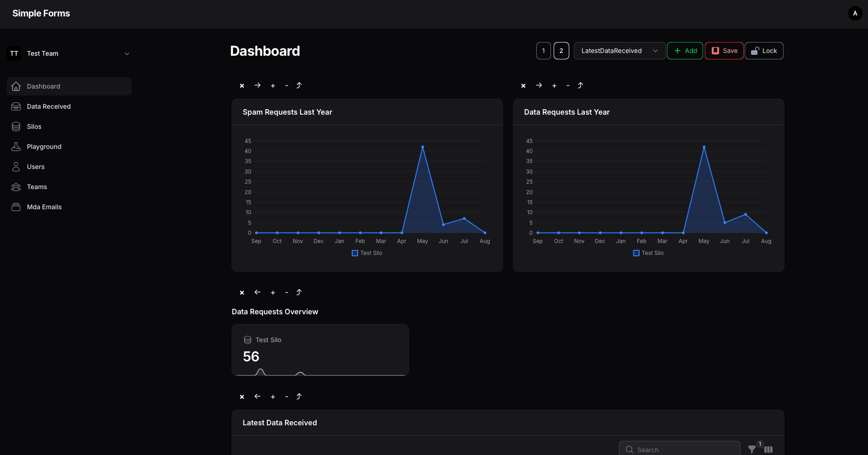This screenshot has width=868, height=455.
Task: Click the Add widget button
Action: pos(685,51)
